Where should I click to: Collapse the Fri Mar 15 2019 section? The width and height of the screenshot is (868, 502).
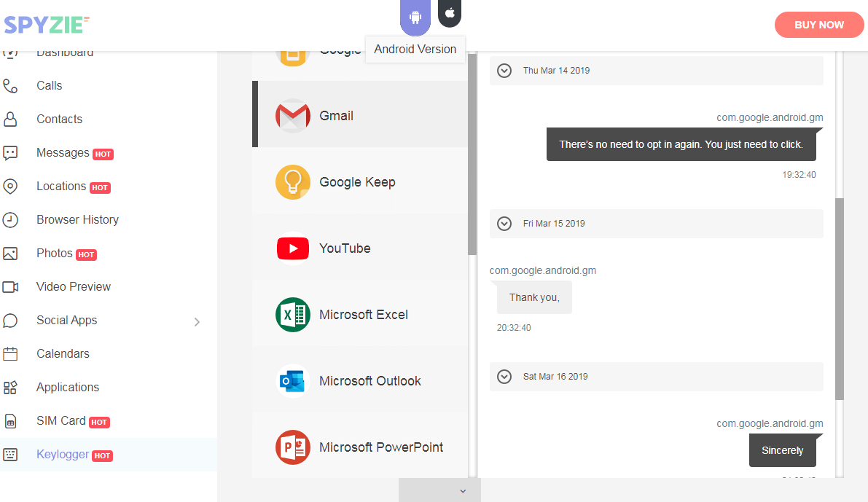(x=504, y=224)
